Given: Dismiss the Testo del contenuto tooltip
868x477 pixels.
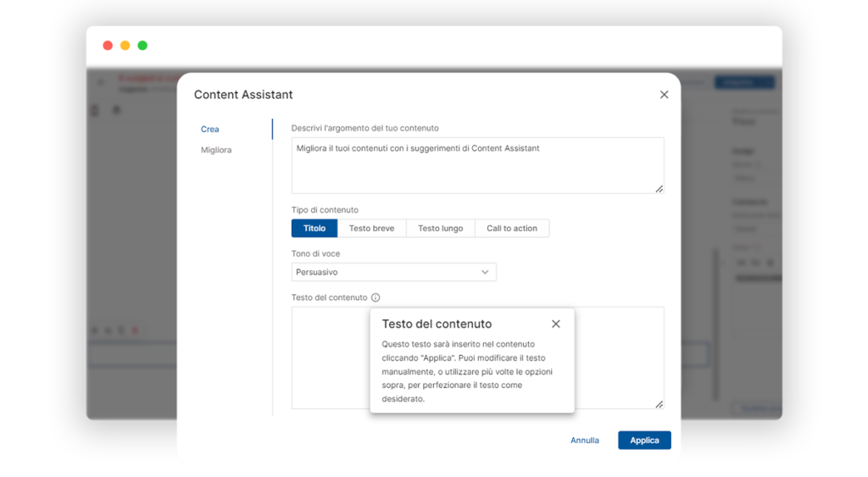Looking at the screenshot, I should 555,324.
